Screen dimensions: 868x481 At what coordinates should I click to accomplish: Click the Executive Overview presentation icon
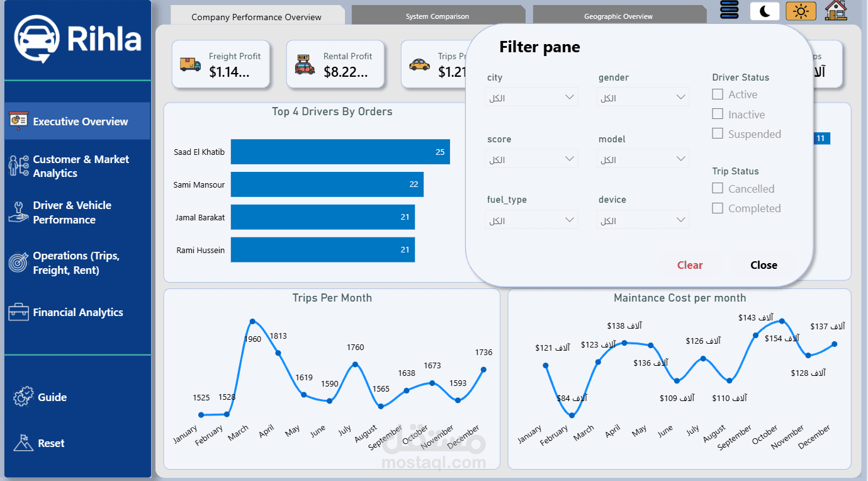coord(18,120)
